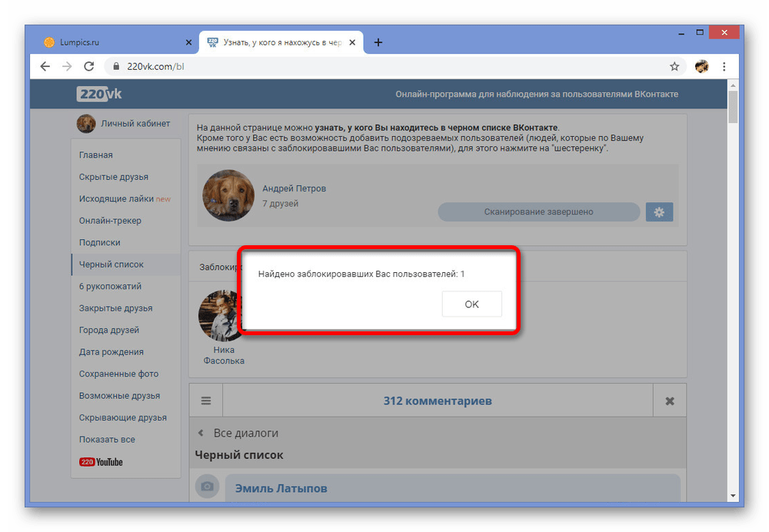Click the site padlock icon

(x=116, y=66)
